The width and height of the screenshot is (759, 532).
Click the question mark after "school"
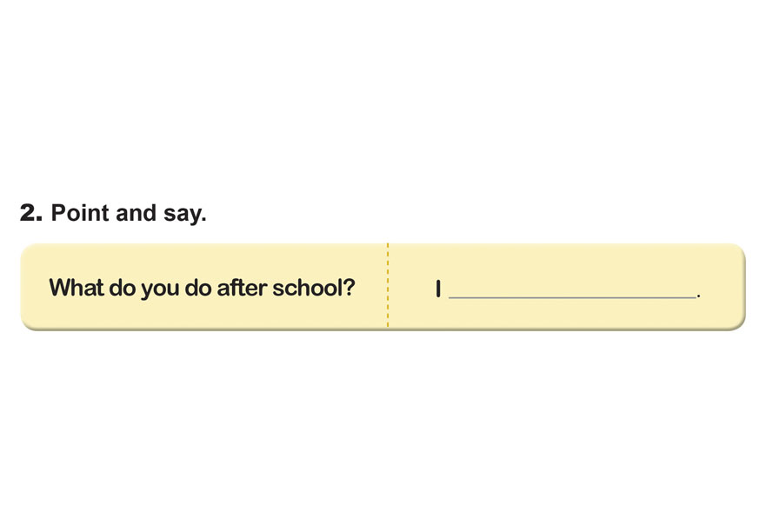click(349, 288)
